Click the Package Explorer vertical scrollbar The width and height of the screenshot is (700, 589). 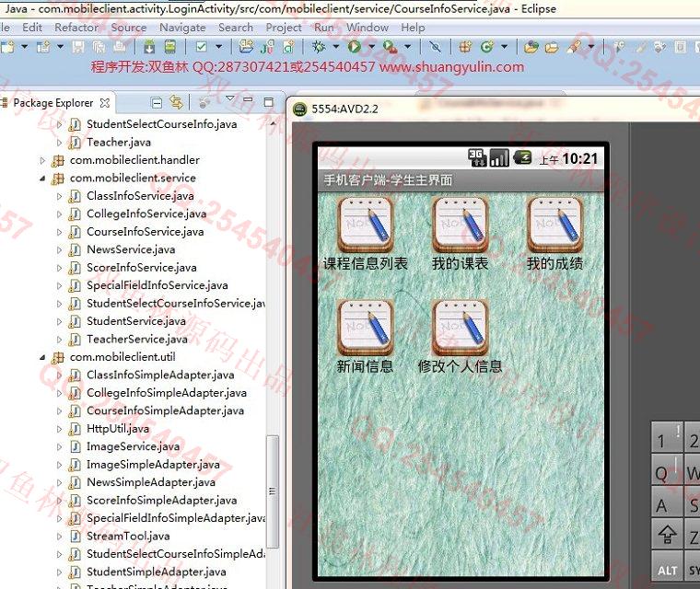pos(273,491)
